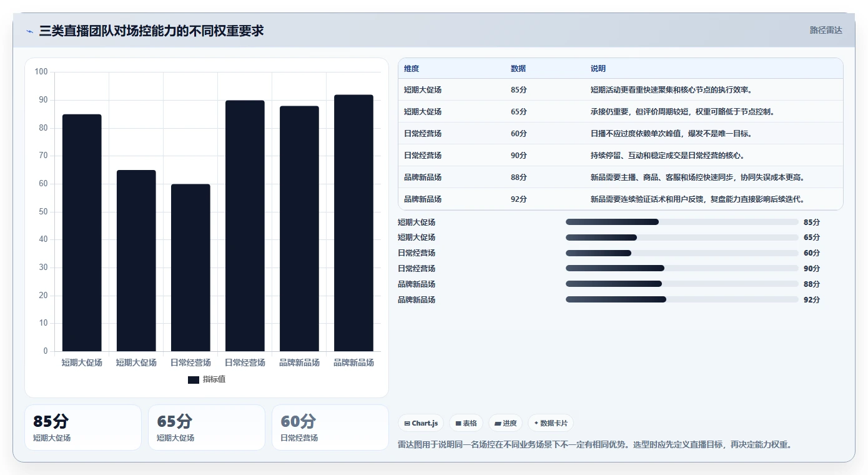Click the chart bar reaching 88
The width and height of the screenshot is (868, 475).
[299, 229]
